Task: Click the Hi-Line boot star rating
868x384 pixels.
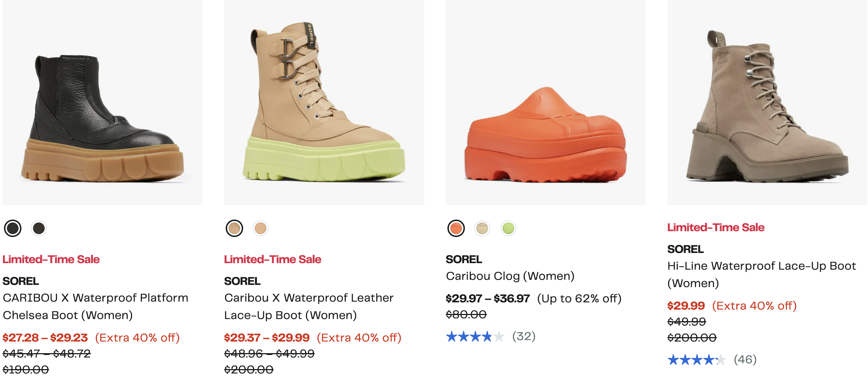Action: [696, 360]
